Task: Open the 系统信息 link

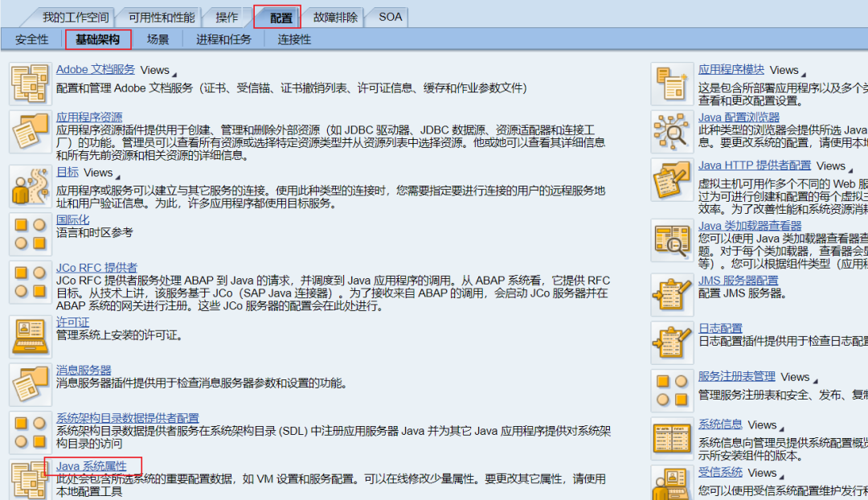Action: coord(720,424)
